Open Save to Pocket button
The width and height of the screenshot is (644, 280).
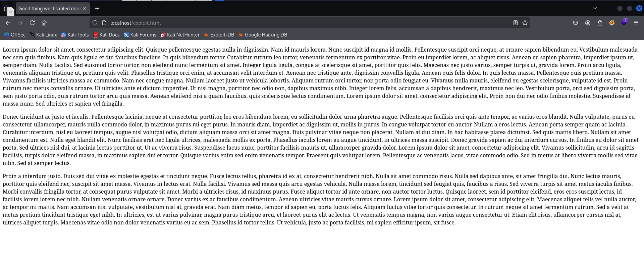coord(576,23)
